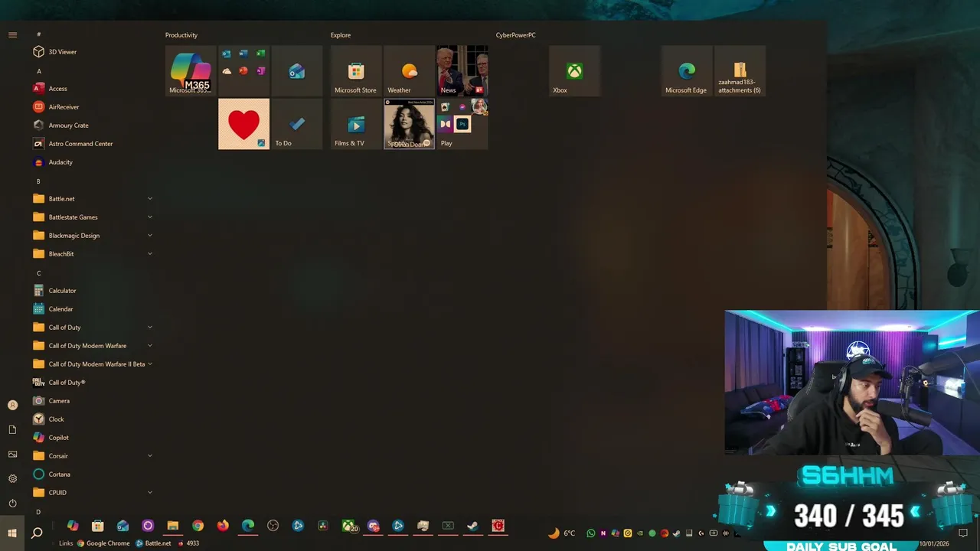
Task: Open Firefox from the taskbar
Action: (223, 526)
